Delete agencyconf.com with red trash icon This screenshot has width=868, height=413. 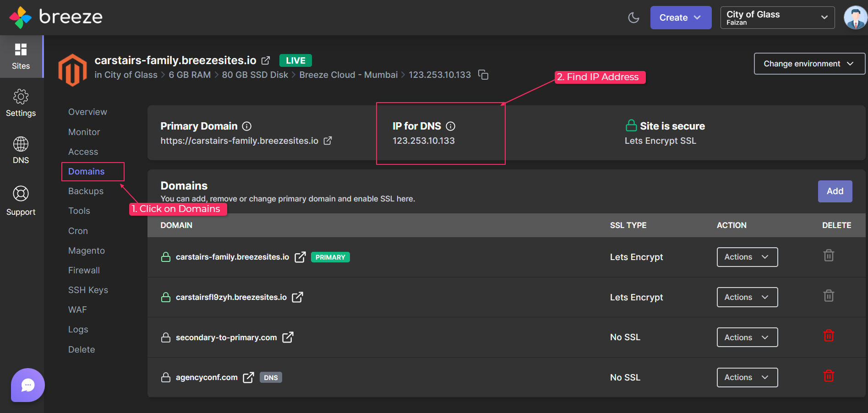pos(829,376)
